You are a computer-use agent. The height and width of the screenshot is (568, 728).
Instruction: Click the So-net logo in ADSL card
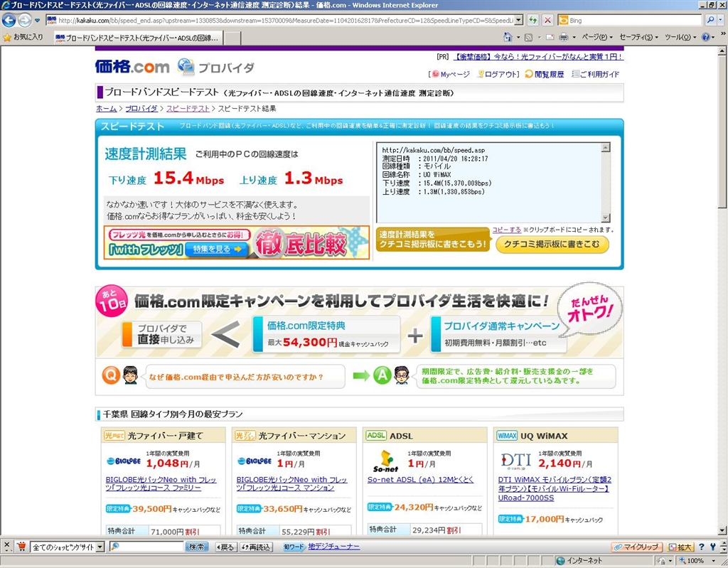tap(385, 461)
